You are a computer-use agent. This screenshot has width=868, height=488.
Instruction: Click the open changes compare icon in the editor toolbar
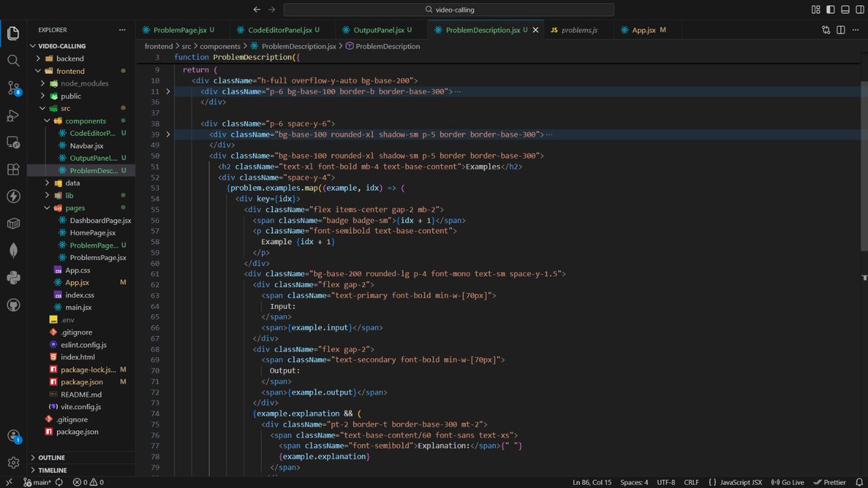826,30
